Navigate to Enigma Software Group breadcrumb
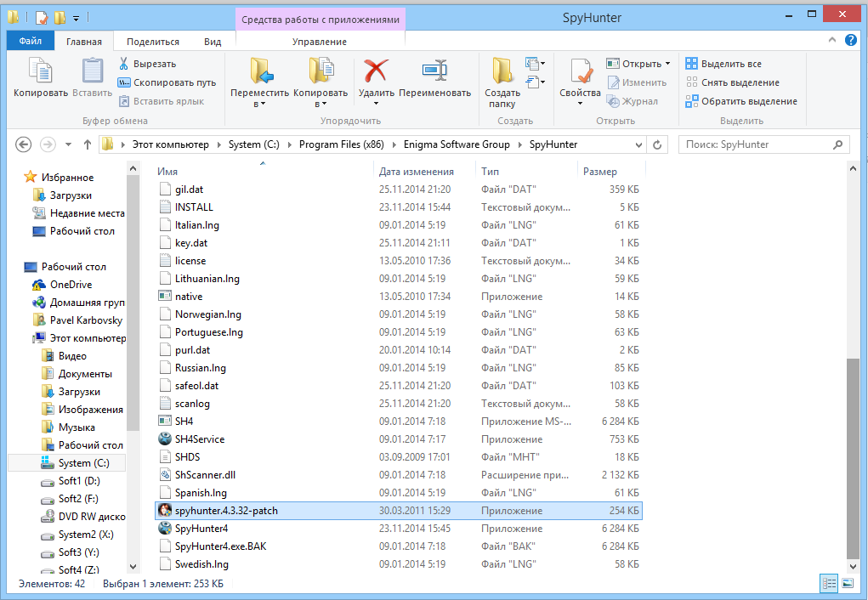868x600 pixels. point(457,144)
